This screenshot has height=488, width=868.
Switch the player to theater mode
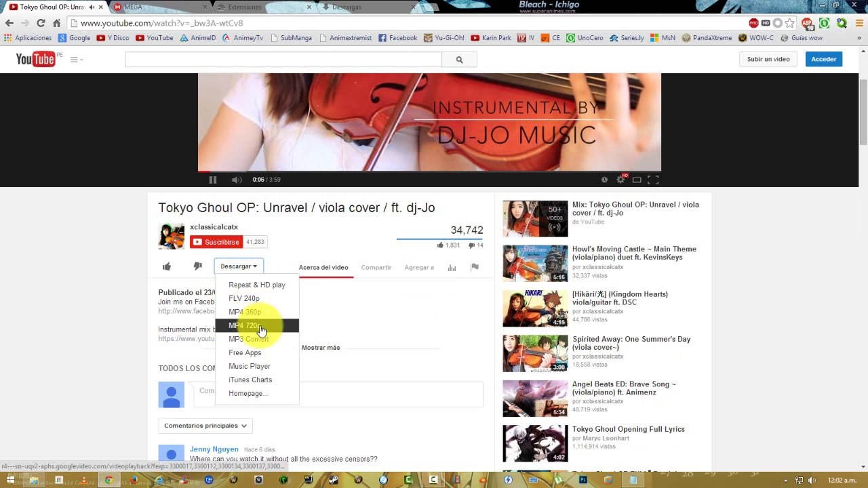[637, 180]
